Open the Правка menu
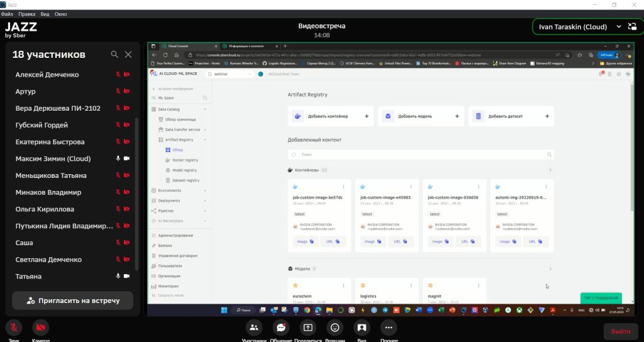The height and width of the screenshot is (342, 644). [x=26, y=14]
